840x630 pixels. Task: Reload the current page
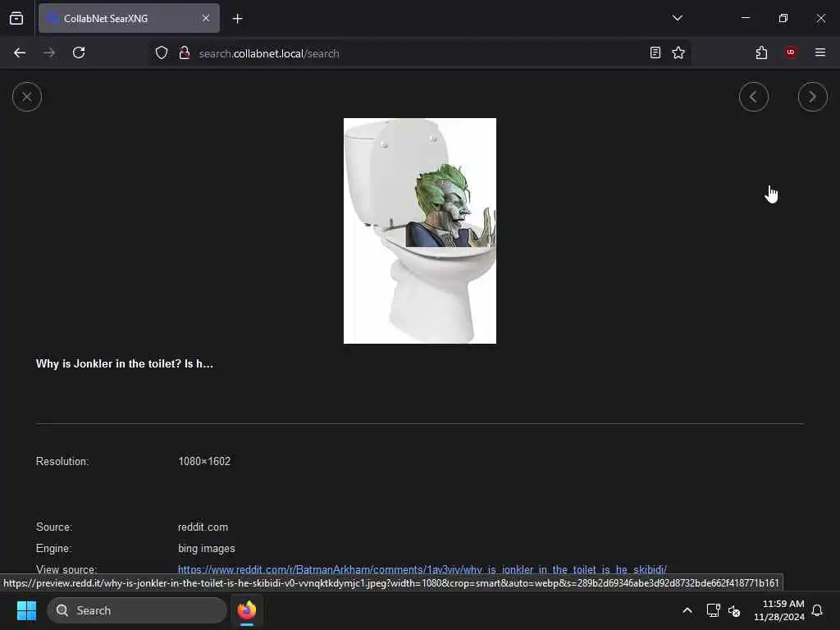click(x=79, y=52)
